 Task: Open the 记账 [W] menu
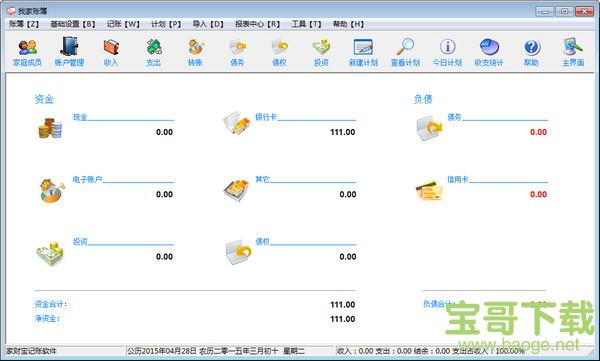click(123, 24)
